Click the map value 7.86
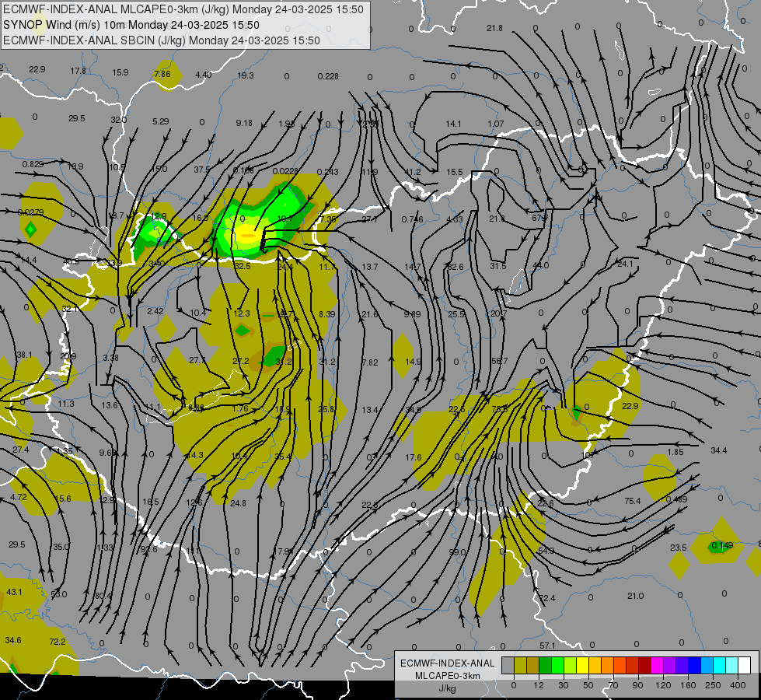Image resolution: width=761 pixels, height=700 pixels. point(162,74)
